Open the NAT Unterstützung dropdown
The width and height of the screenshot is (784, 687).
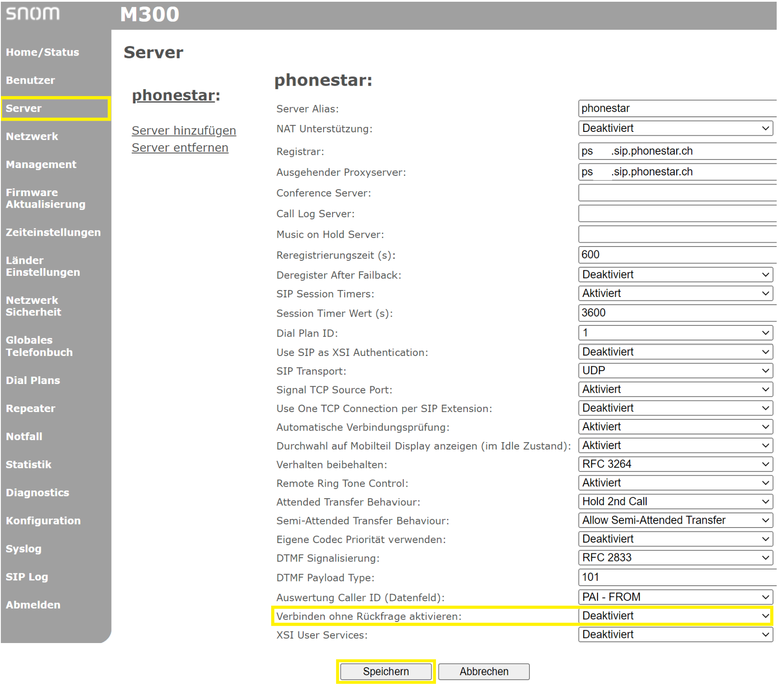pos(675,128)
